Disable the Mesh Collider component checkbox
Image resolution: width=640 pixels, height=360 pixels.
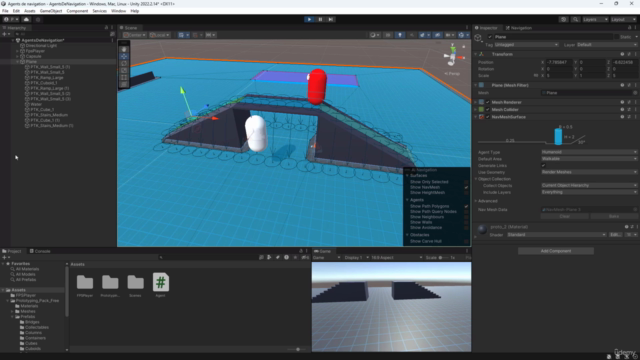pos(488,109)
